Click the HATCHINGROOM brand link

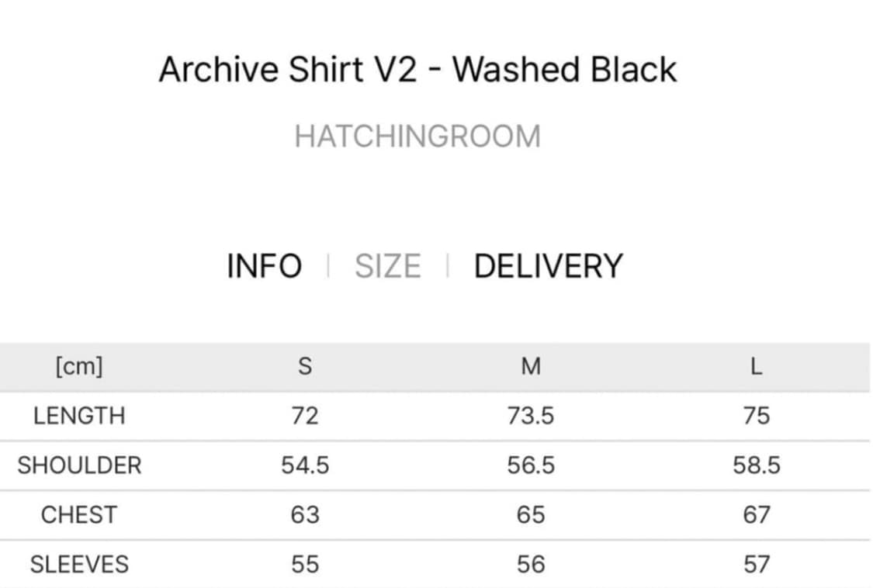(417, 137)
